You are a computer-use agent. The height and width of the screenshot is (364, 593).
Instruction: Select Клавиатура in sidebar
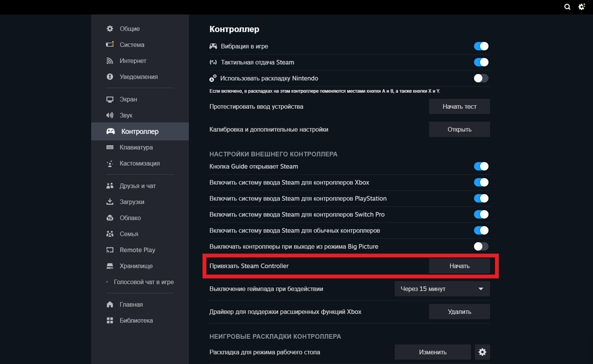[140, 147]
